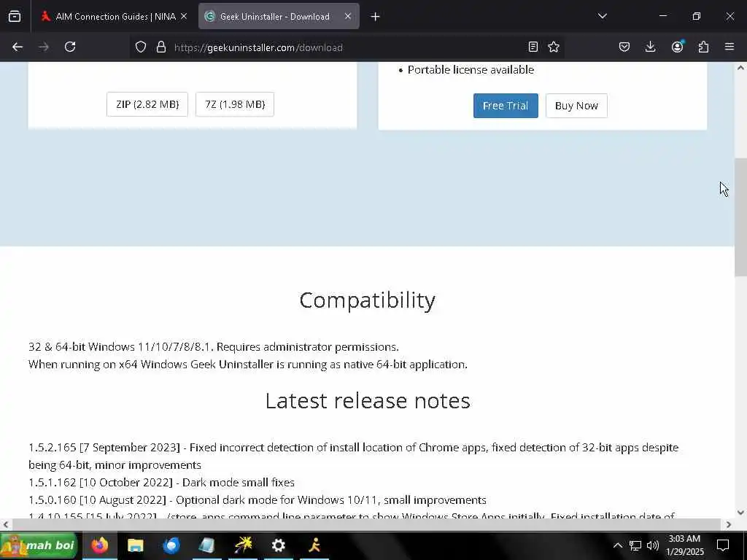Bookmark this page with star icon
The width and height of the screenshot is (747, 560).
pos(554,47)
